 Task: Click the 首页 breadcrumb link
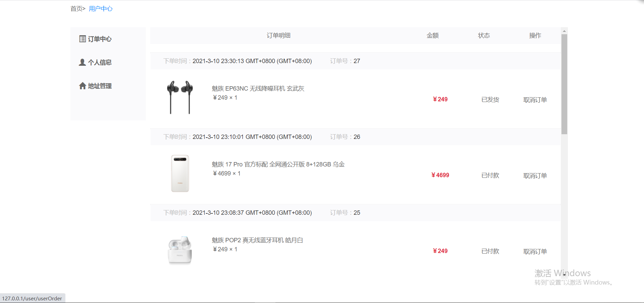(76, 9)
